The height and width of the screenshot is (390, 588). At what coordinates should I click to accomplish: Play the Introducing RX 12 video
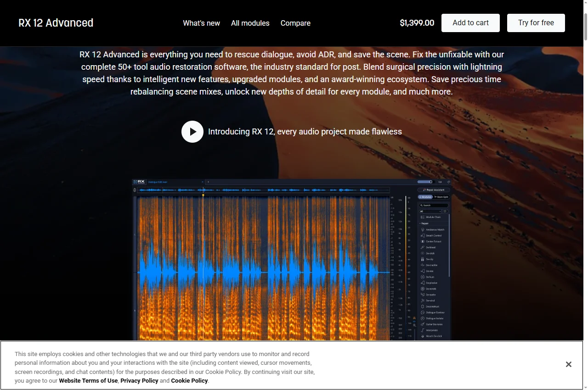192,132
